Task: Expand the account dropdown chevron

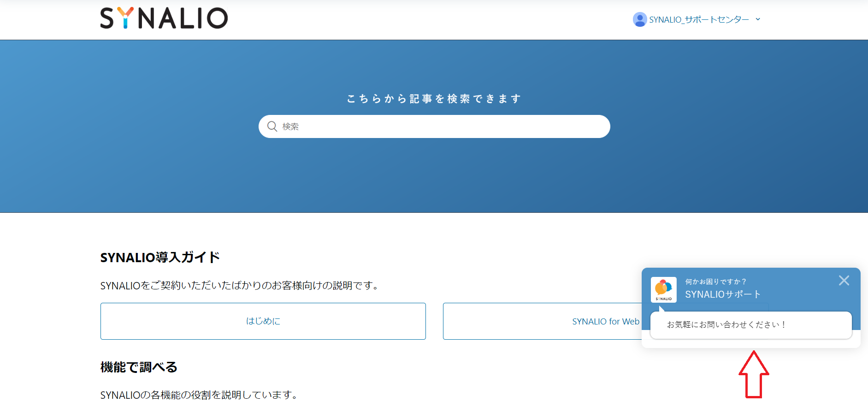Action: 758,19
